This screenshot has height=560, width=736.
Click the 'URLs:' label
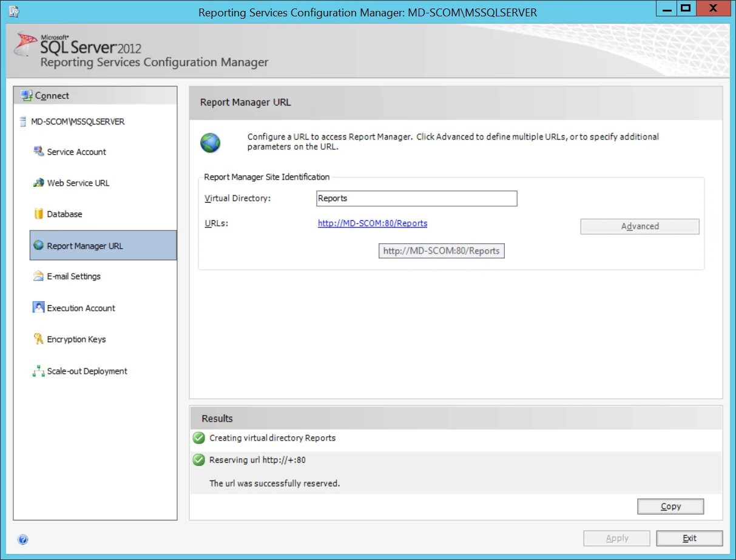(x=216, y=223)
